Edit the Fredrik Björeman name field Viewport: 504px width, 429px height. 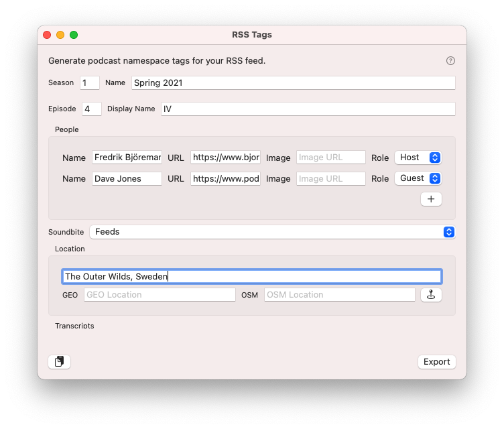(x=127, y=158)
